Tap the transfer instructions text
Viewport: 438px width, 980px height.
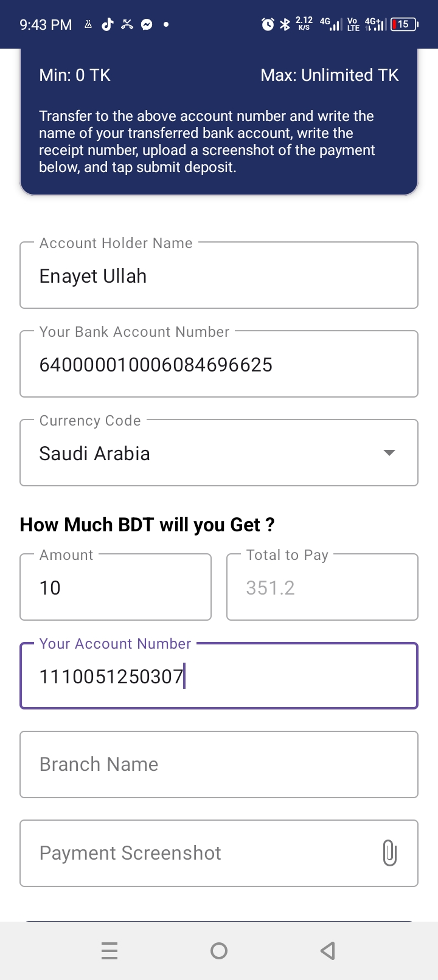[207, 142]
